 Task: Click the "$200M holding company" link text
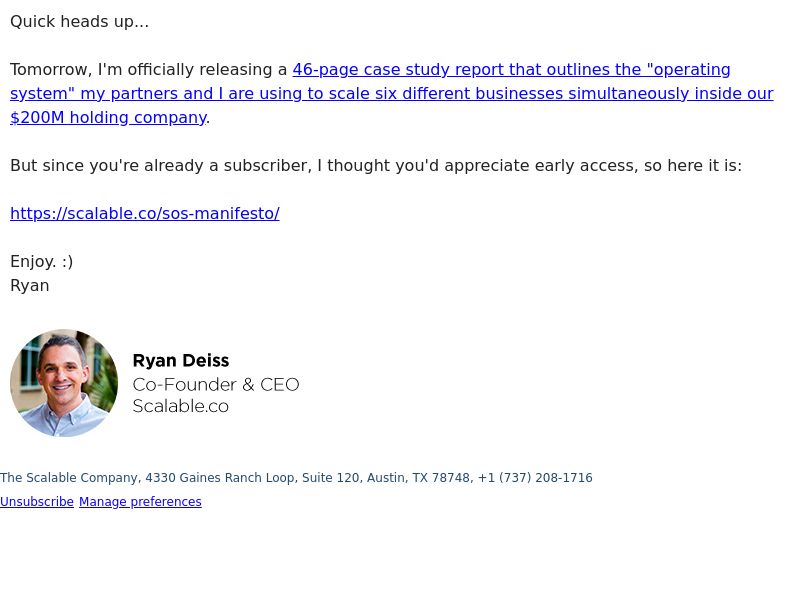click(108, 117)
